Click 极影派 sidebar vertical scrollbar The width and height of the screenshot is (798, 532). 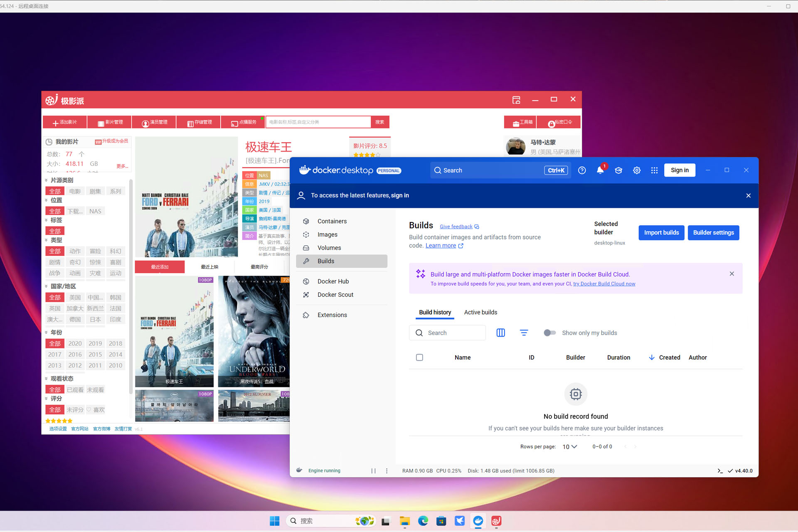click(x=131, y=287)
